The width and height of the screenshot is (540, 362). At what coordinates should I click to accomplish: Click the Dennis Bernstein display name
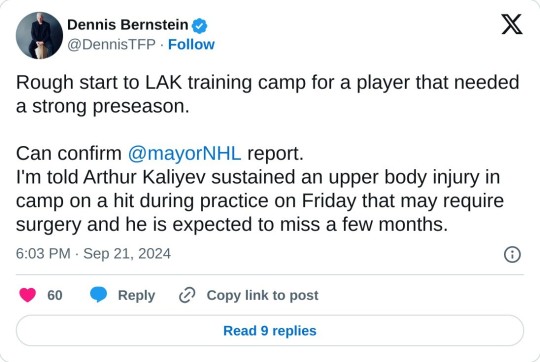pos(127,25)
